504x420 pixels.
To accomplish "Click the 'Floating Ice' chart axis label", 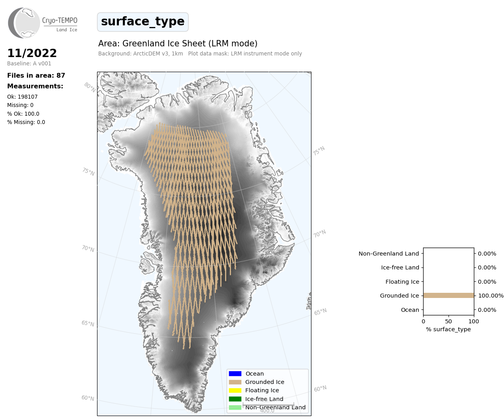I will coord(402,282).
